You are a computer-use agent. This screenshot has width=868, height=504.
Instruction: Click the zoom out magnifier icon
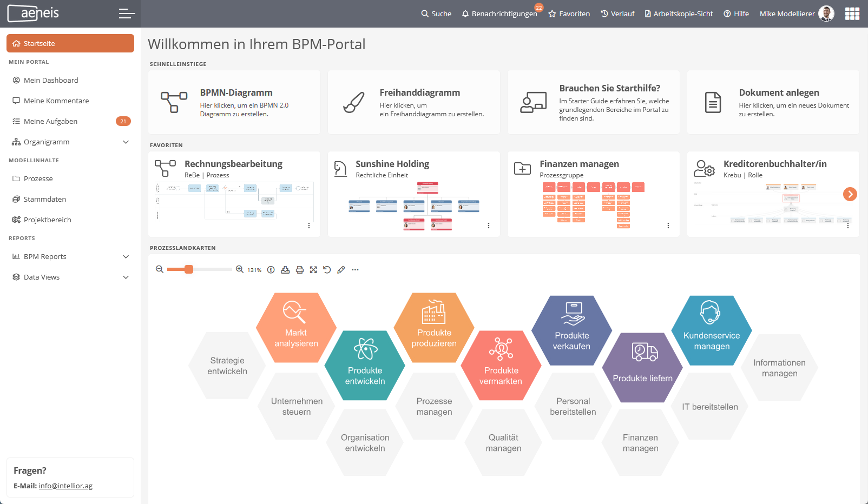point(160,269)
